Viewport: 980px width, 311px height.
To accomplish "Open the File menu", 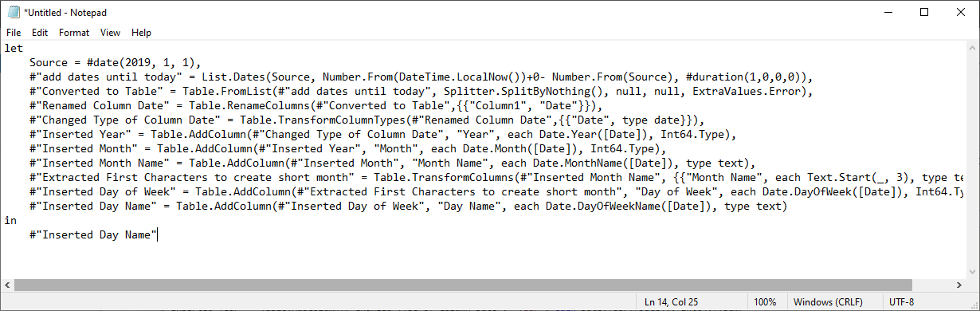I will coord(14,33).
